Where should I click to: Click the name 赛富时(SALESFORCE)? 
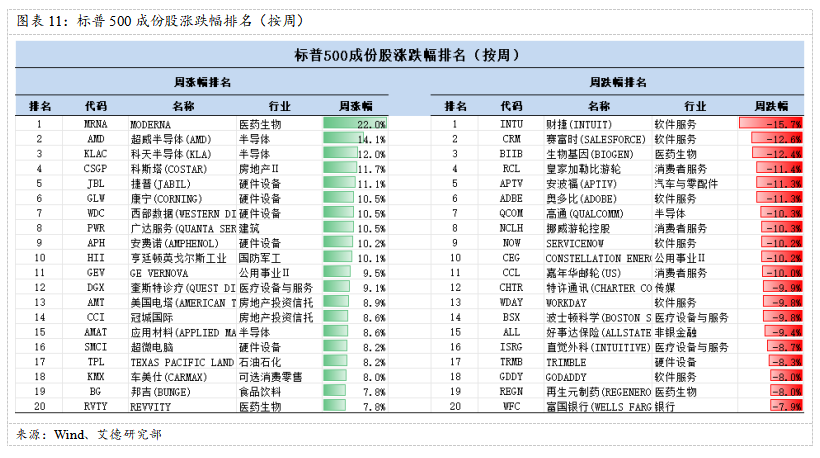click(596, 139)
